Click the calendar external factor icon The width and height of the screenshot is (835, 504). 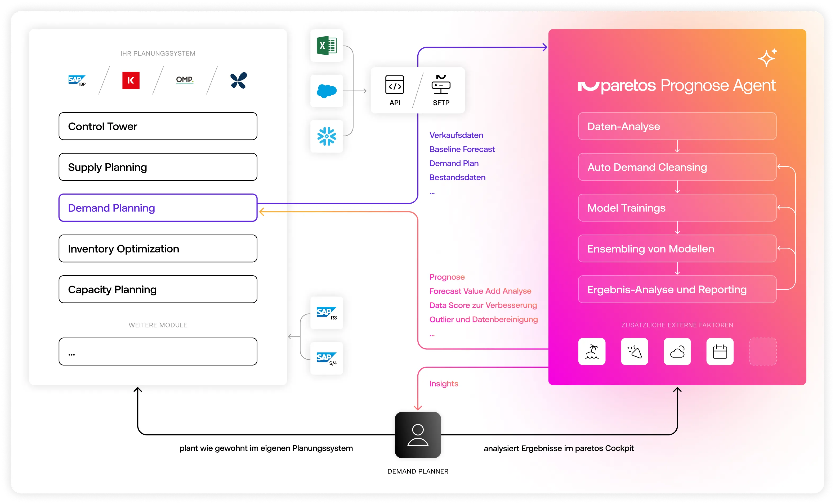(720, 351)
